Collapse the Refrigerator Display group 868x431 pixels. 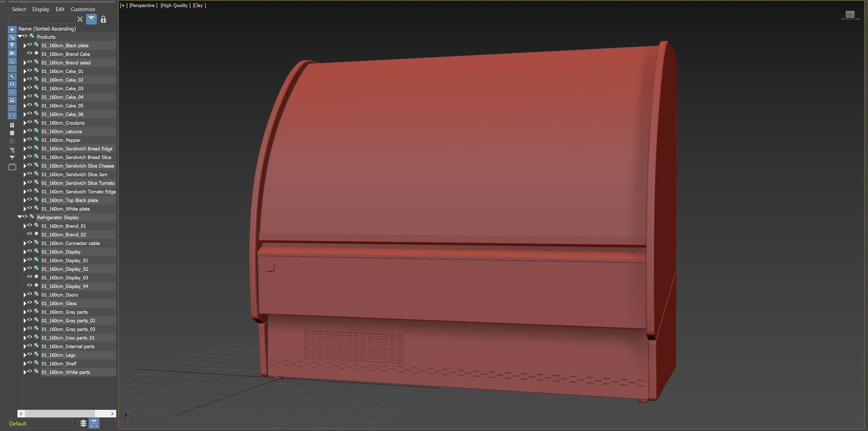click(20, 217)
